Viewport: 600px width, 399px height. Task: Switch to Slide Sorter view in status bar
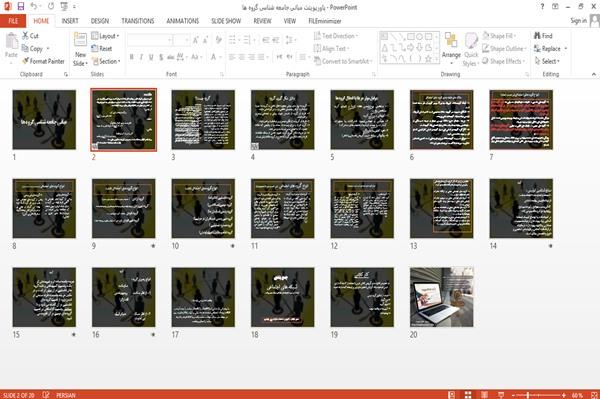point(468,395)
